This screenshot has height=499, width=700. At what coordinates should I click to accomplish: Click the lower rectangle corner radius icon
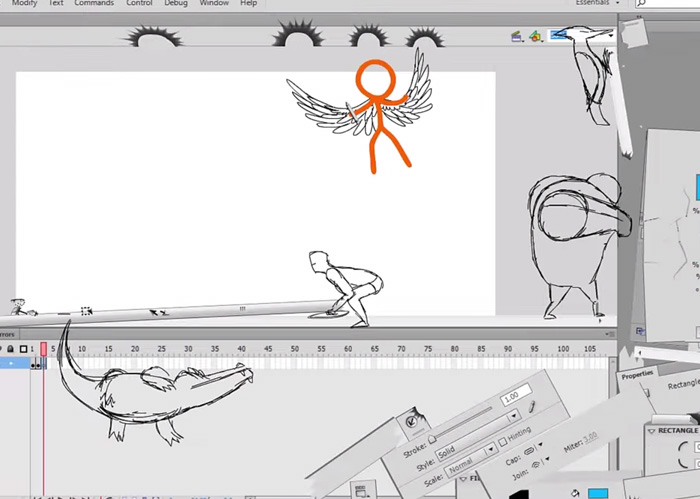[683, 462]
